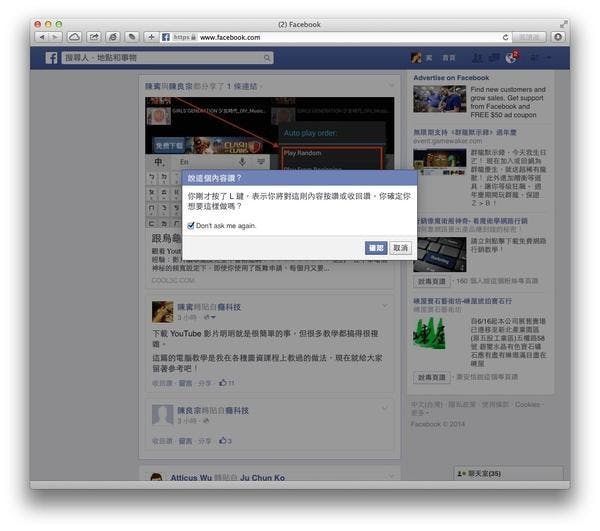Open iCloud Tabs cloud icon

(74, 37)
